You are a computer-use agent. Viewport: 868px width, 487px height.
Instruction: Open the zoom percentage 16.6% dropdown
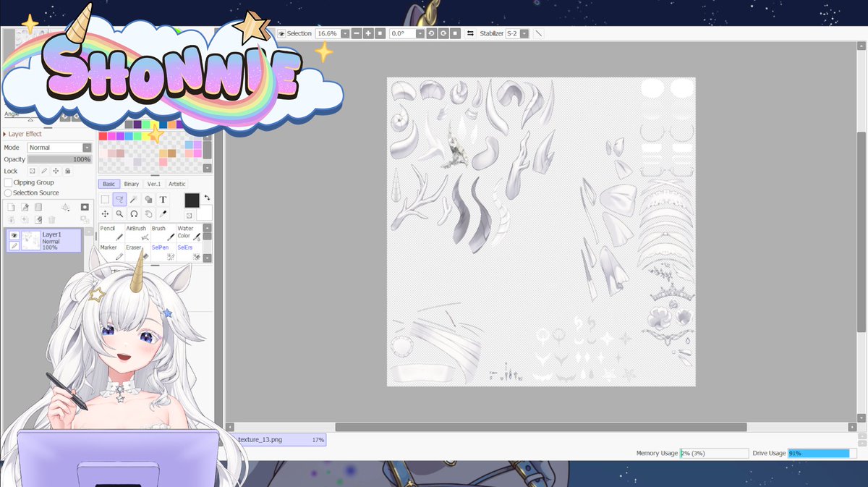click(345, 33)
